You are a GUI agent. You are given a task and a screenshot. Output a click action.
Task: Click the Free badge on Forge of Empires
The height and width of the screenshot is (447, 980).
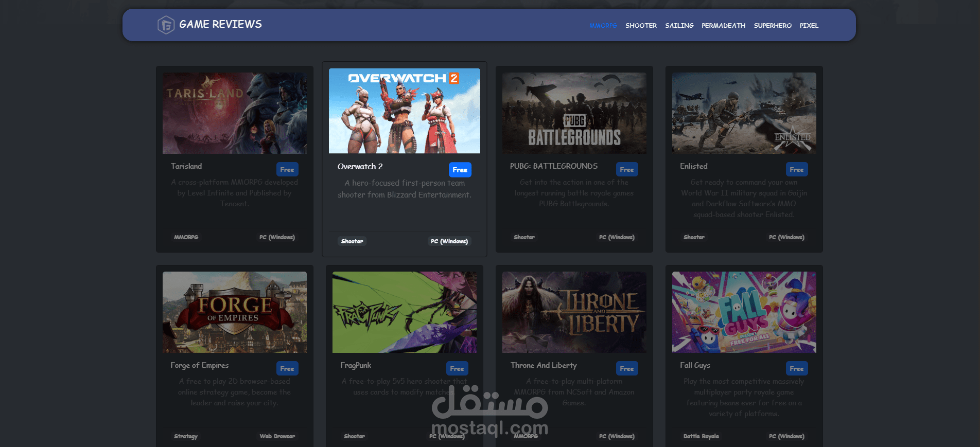point(287,368)
